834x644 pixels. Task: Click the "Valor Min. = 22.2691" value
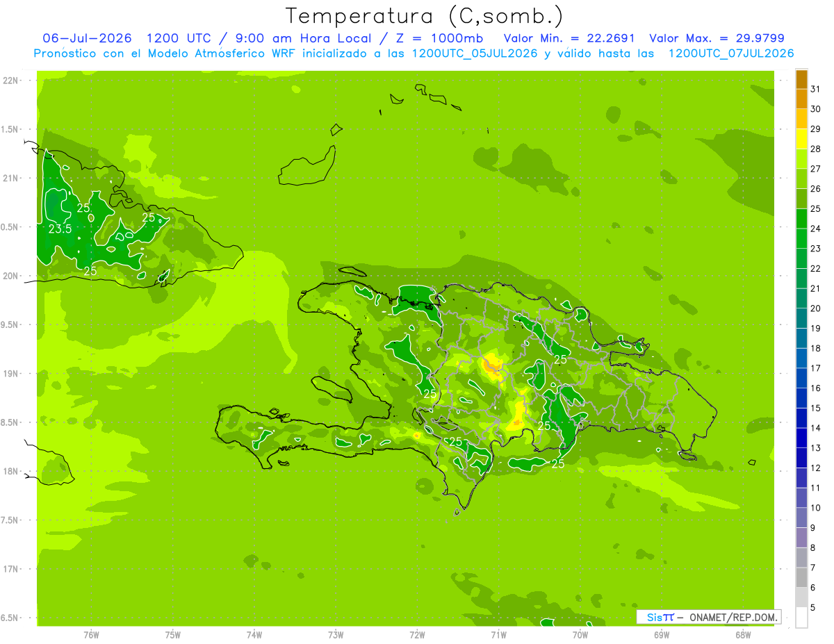(x=569, y=38)
